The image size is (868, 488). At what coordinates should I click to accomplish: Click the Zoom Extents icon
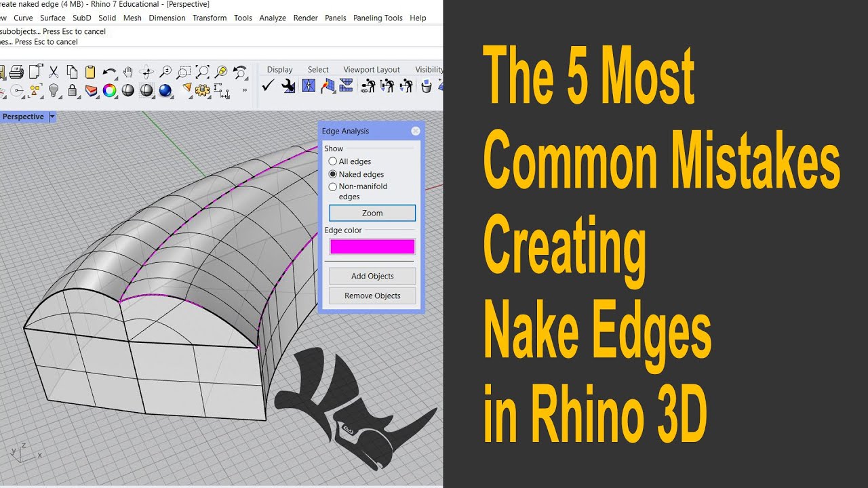click(x=202, y=71)
